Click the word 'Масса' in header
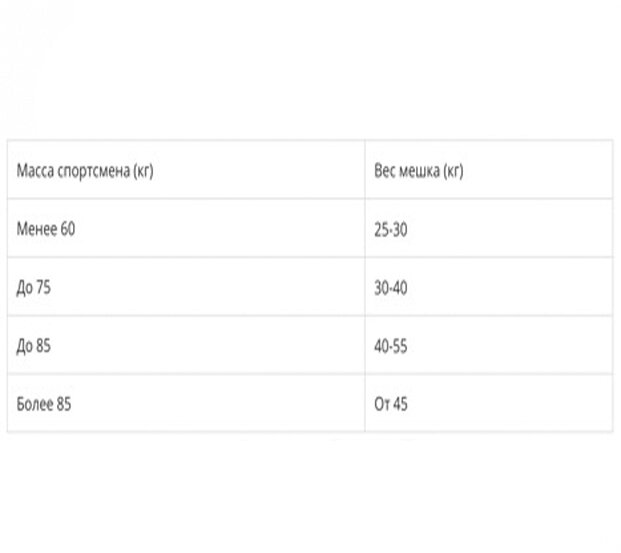This screenshot has height=553, width=621. pyautogui.click(x=35, y=171)
